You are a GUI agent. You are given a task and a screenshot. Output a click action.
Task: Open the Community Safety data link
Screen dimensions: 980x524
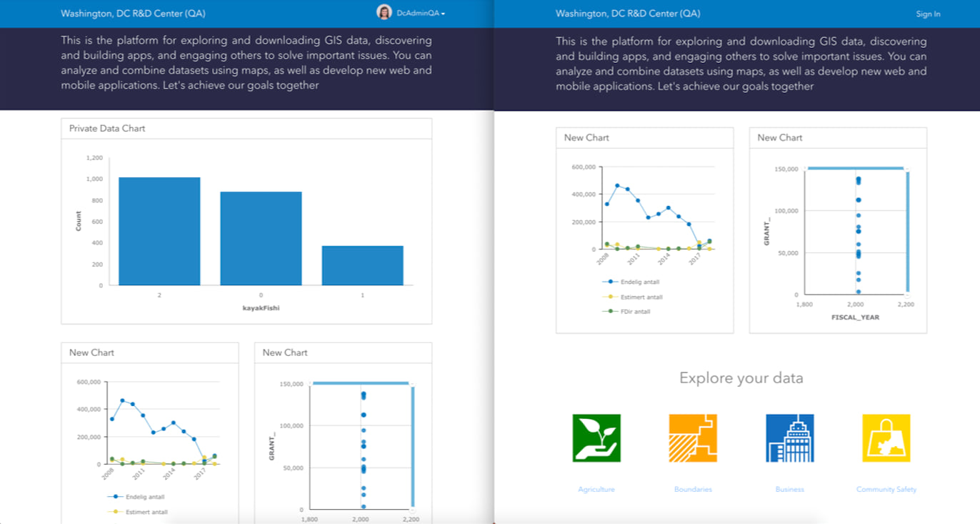pyautogui.click(x=886, y=489)
